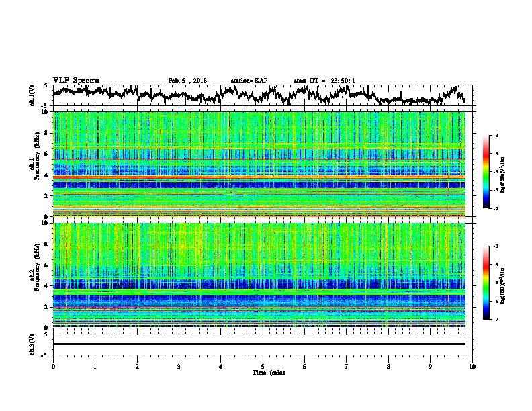The width and height of the screenshot is (532, 411).
Task: Click the ch.2 color bar log(PSD) label
Action: pyautogui.click(x=503, y=286)
